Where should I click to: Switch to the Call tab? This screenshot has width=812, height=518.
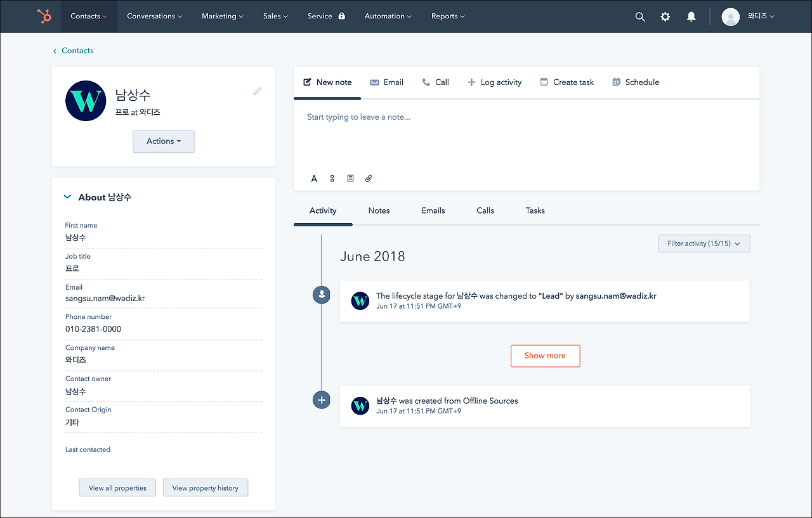(x=435, y=82)
